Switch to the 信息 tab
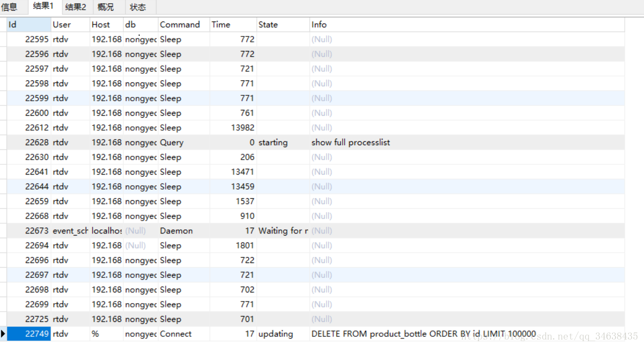Screen dimensions: 644x347 pyautogui.click(x=10, y=7)
